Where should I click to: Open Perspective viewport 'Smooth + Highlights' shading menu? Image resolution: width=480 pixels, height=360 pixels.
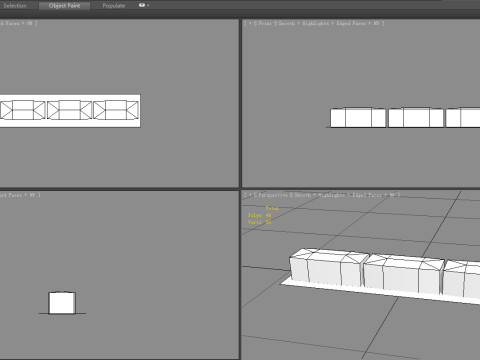(x=319, y=195)
